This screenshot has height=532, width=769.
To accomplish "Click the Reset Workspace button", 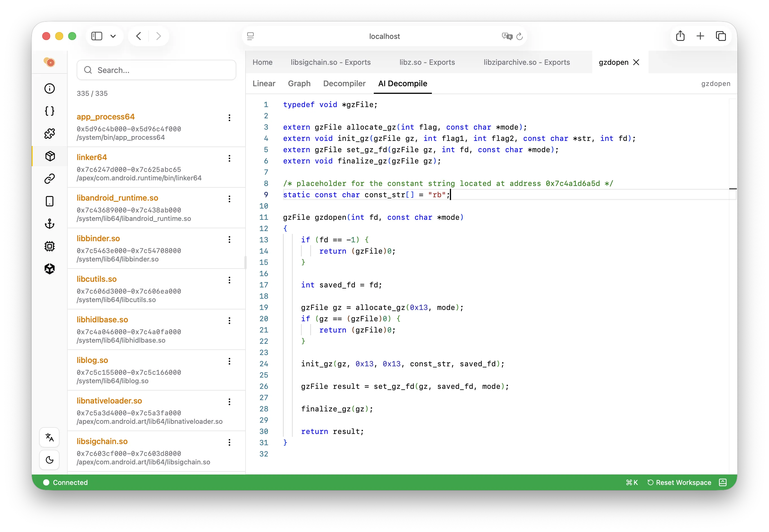I will tap(679, 482).
